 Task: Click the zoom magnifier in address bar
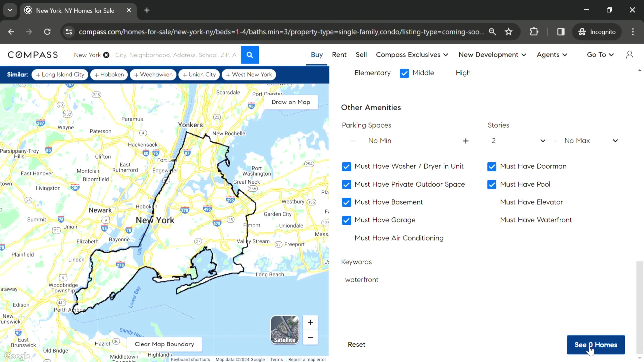click(x=492, y=32)
